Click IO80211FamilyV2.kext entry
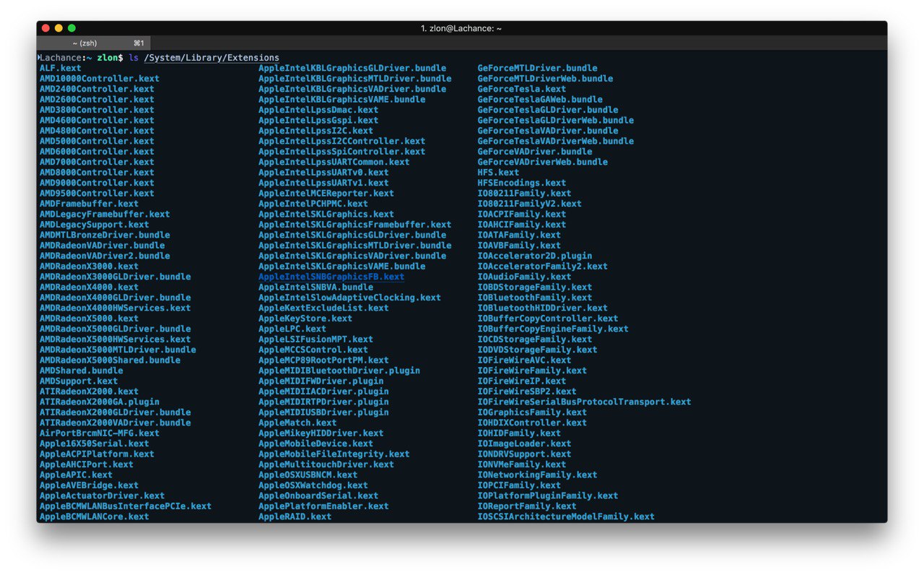 pos(530,204)
